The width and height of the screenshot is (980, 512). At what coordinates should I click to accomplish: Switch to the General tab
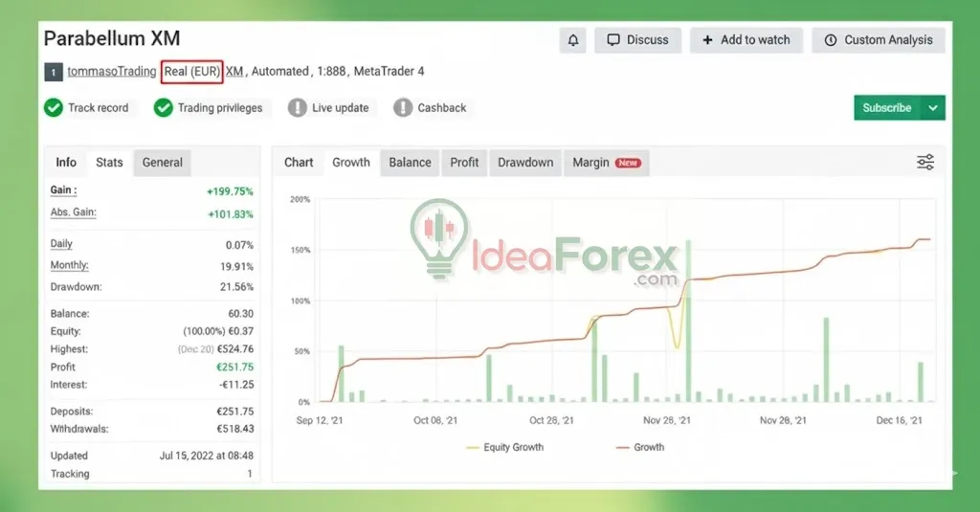163,163
